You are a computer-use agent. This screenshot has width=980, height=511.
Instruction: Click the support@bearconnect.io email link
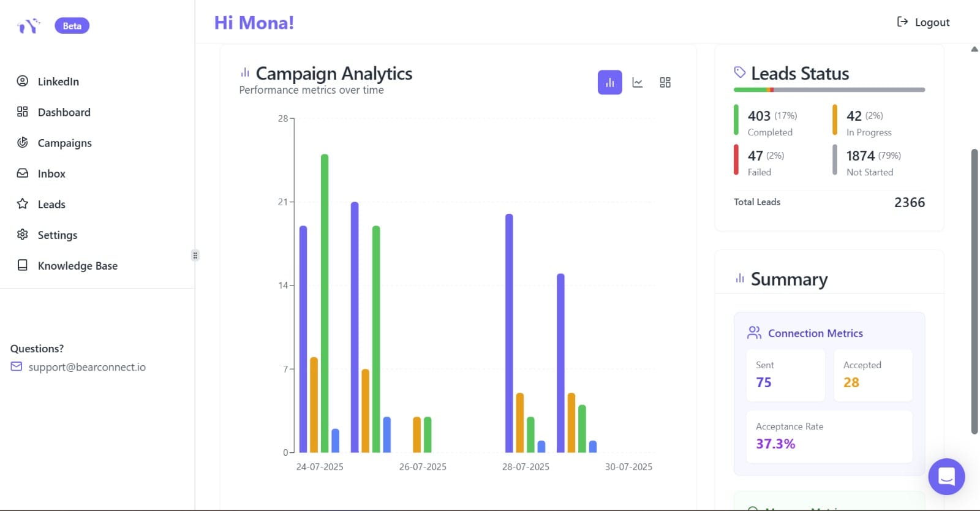(x=87, y=367)
